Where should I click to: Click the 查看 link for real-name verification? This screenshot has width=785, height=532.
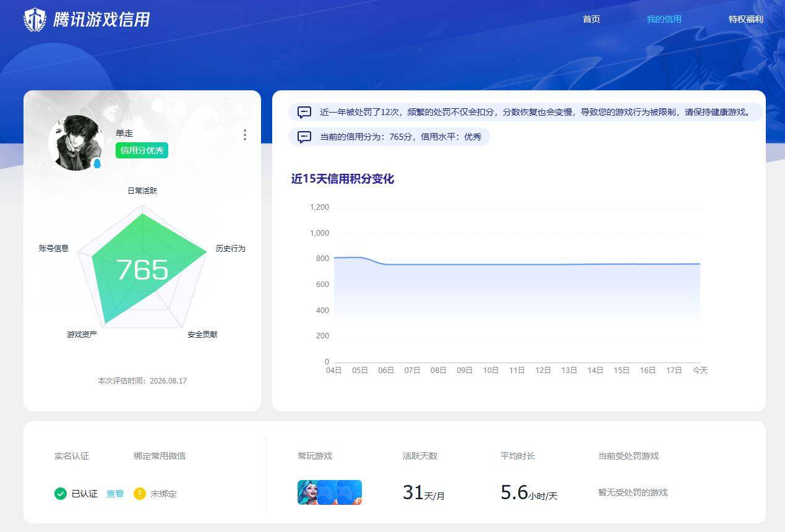(x=115, y=494)
